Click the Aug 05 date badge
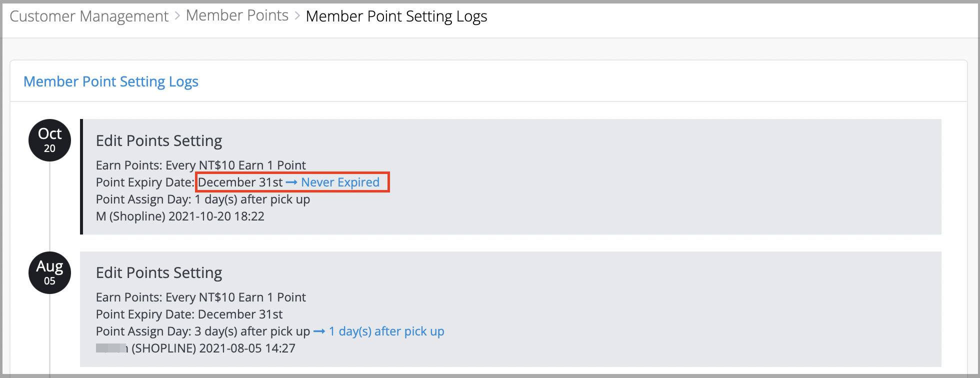980x378 pixels. tap(49, 272)
